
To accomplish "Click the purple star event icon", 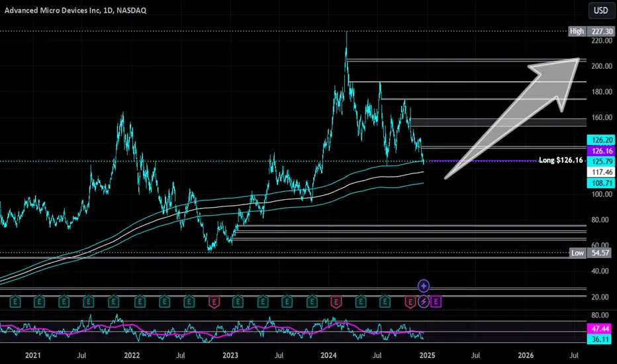I will click(x=424, y=286).
